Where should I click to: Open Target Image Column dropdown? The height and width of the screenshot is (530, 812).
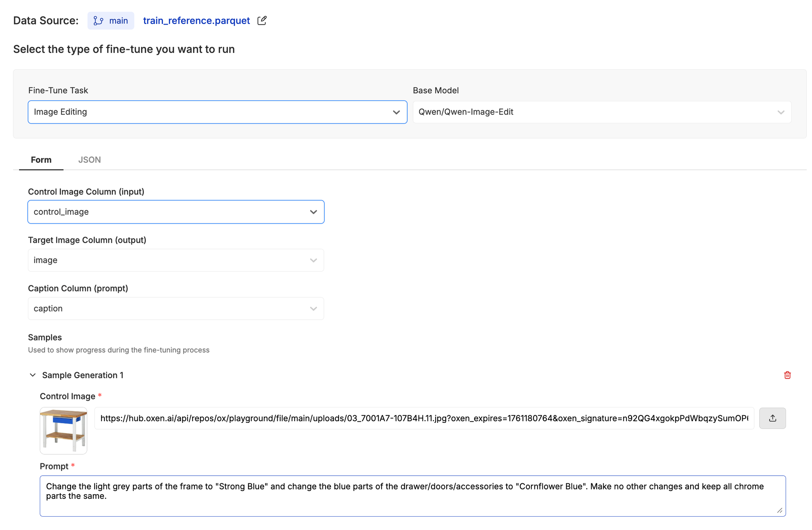pyautogui.click(x=176, y=260)
